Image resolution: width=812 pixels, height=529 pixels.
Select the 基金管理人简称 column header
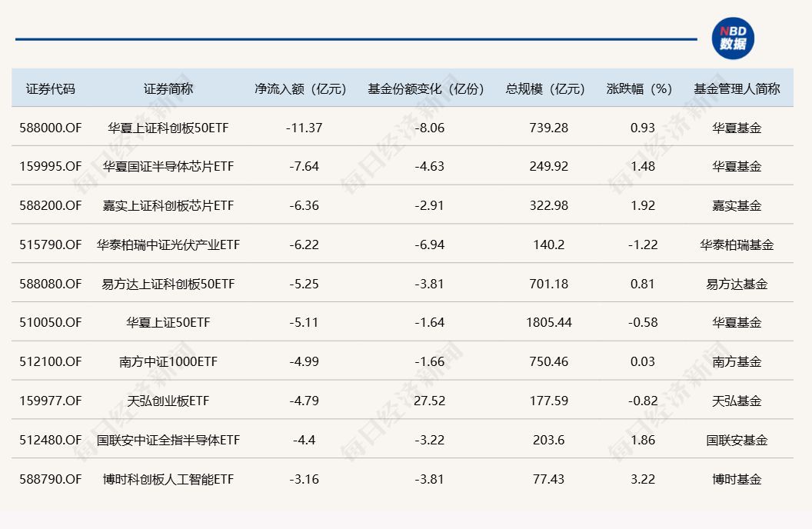(737, 88)
